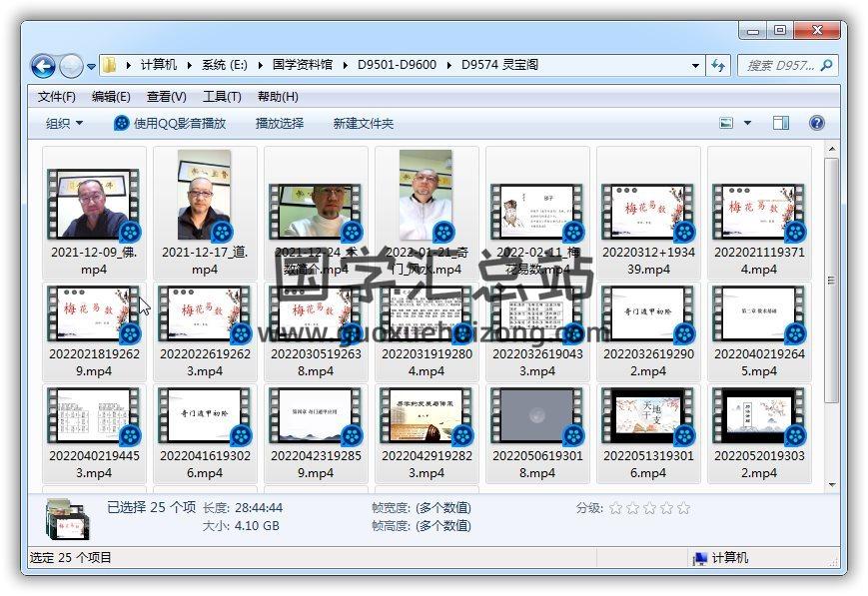Open the 工具(T) menu
The image size is (868, 596).
222,97
